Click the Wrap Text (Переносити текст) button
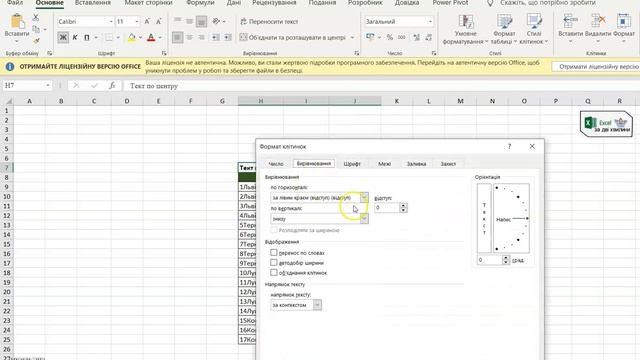The width and height of the screenshot is (640, 360). click(269, 21)
